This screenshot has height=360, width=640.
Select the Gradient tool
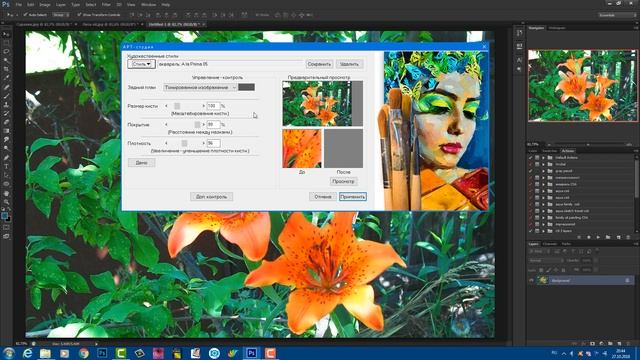point(6,131)
